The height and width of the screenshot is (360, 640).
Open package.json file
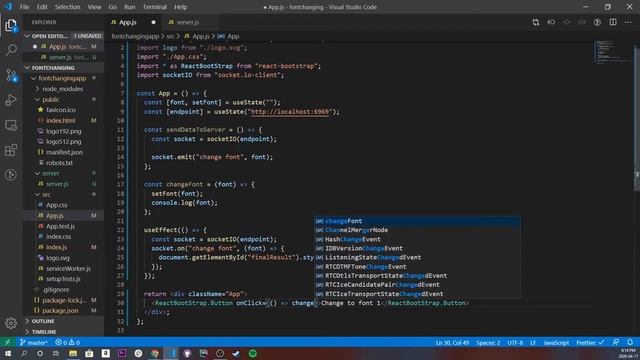(60, 311)
